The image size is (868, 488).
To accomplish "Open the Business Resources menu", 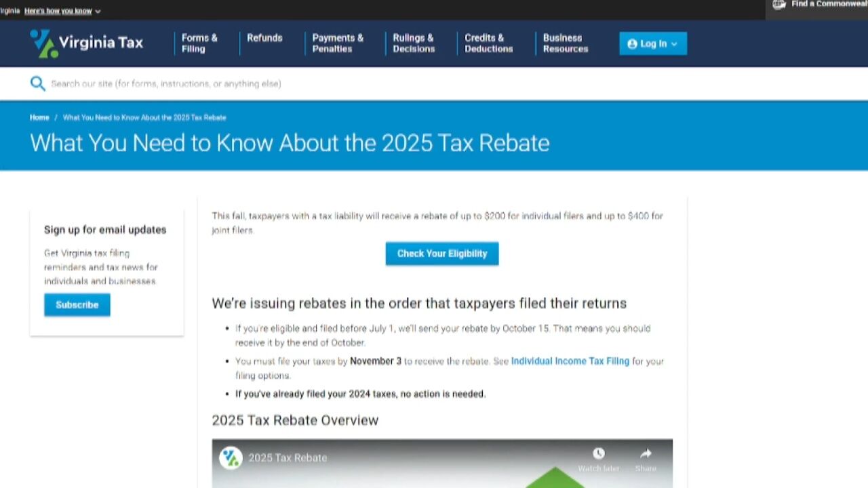I will click(565, 43).
